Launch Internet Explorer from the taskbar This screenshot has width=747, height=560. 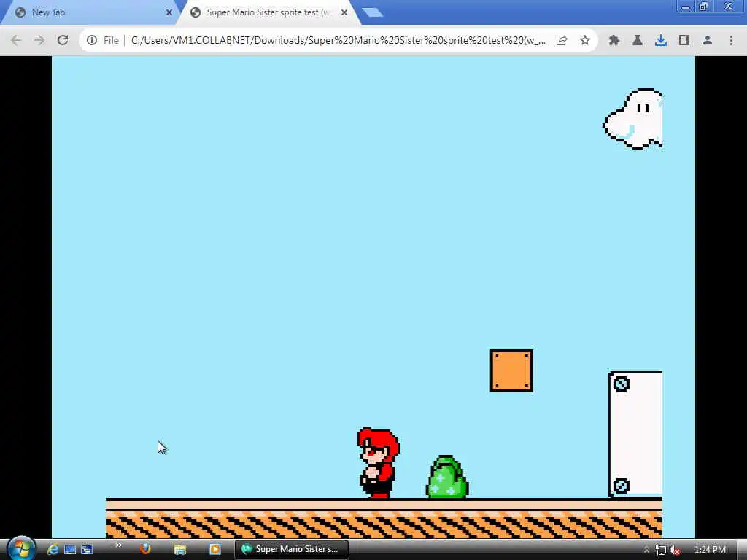click(x=53, y=549)
